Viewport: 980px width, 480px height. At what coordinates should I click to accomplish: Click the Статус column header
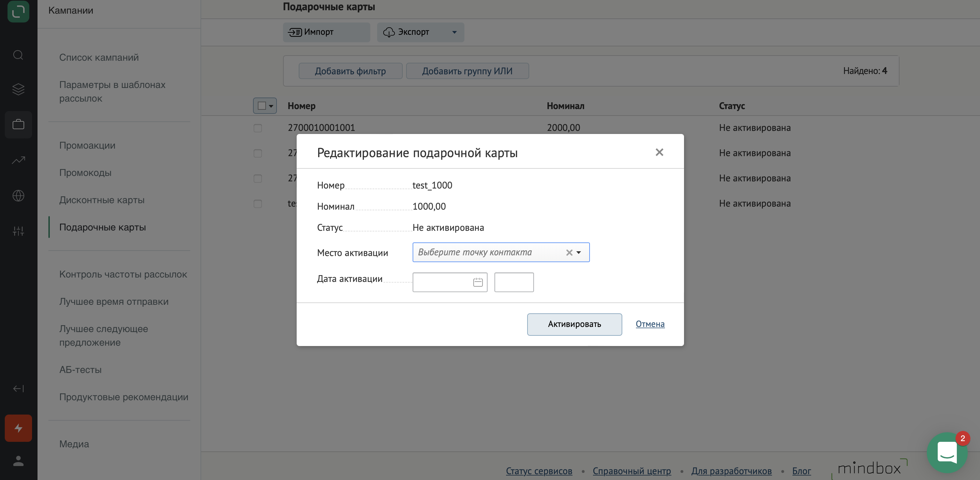click(x=731, y=106)
